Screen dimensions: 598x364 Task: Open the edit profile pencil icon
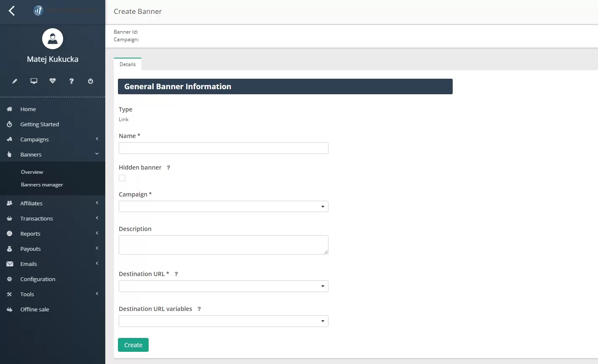[x=14, y=81]
